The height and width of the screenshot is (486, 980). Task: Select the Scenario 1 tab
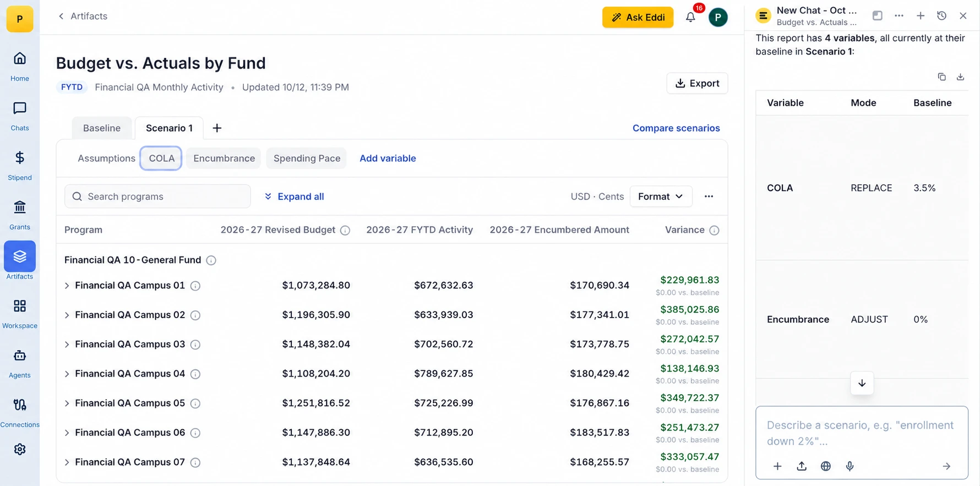pyautogui.click(x=169, y=128)
